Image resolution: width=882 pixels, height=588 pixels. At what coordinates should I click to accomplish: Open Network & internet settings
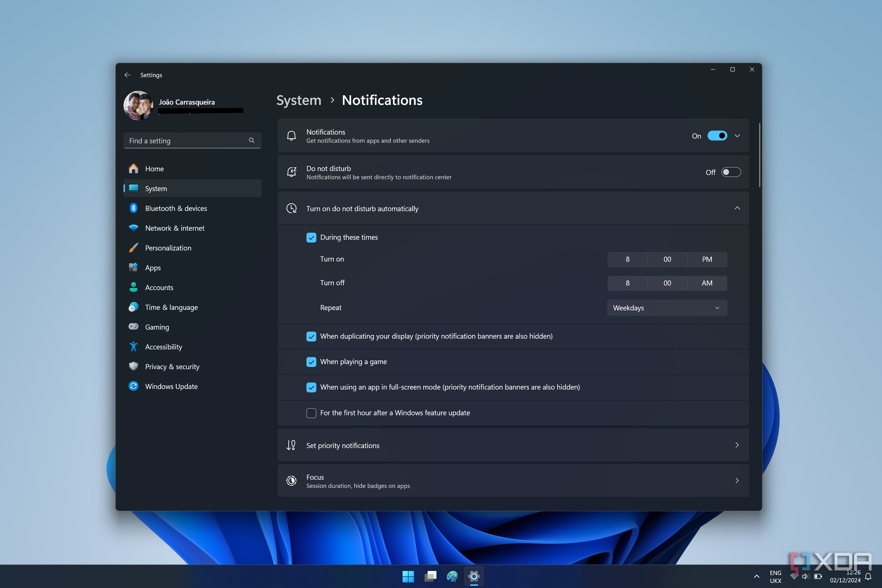175,228
